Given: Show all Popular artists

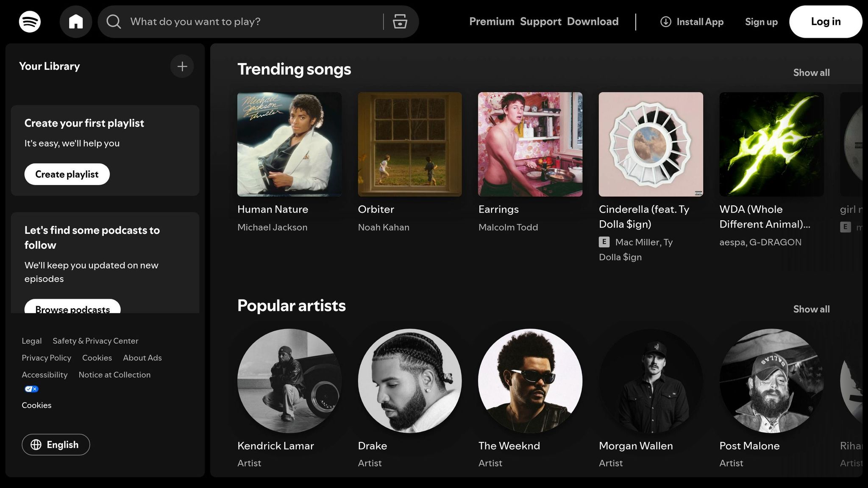Looking at the screenshot, I should [811, 309].
